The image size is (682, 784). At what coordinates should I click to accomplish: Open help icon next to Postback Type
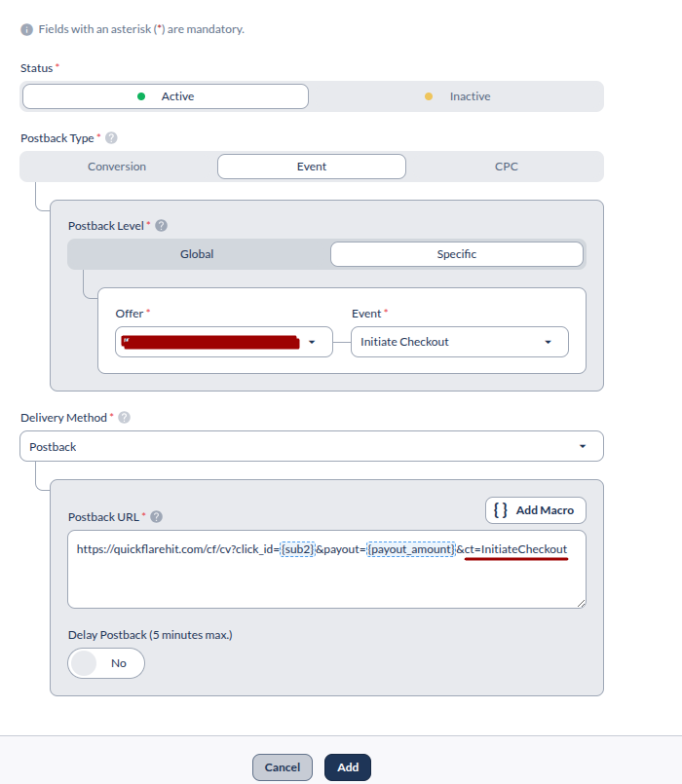click(x=111, y=138)
